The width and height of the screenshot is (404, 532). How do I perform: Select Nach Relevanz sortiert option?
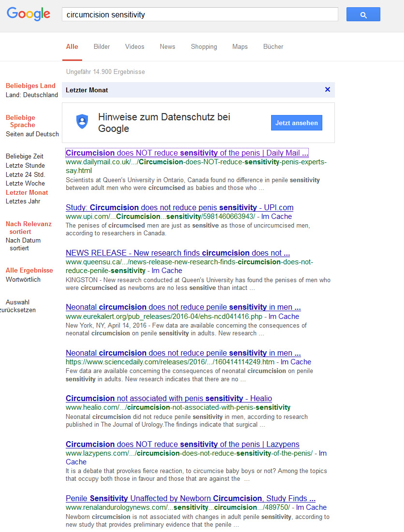tap(29, 228)
